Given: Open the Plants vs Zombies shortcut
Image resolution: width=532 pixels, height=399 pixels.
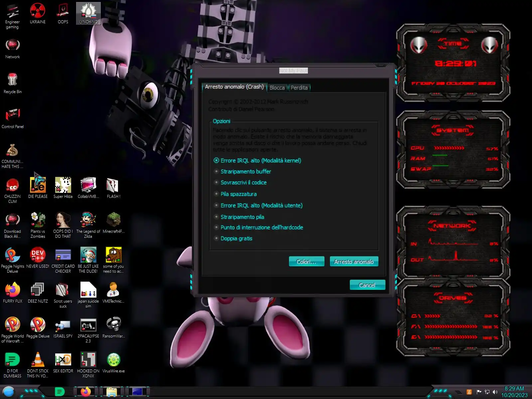Looking at the screenshot, I should 38,225.
